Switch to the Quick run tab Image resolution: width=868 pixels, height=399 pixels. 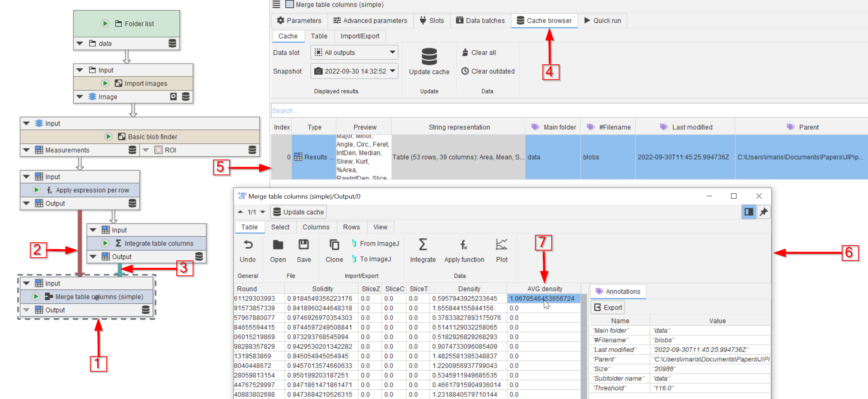[602, 21]
